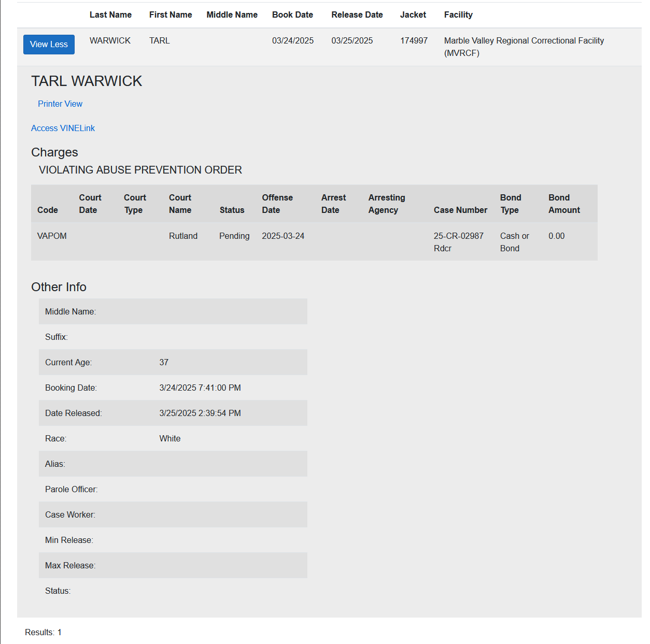Select case number 25-CR-02987 Rdcr
Screen dimensions: 650x644
[459, 242]
